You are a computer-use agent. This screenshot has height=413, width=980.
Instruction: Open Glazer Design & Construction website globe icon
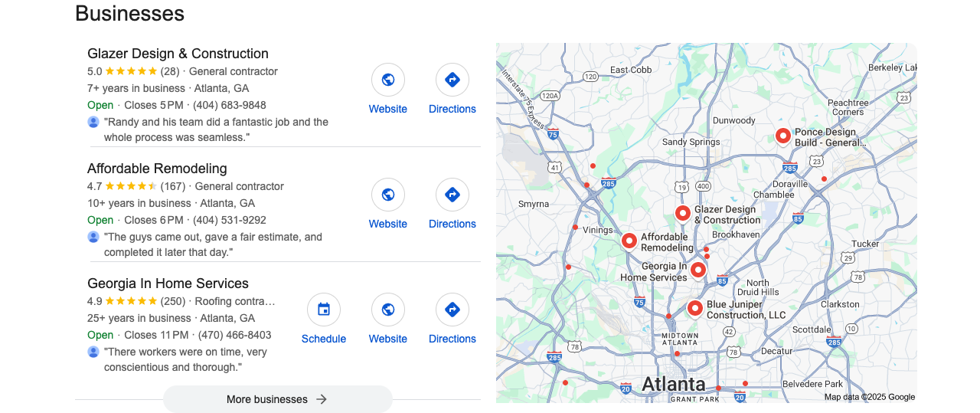click(388, 80)
